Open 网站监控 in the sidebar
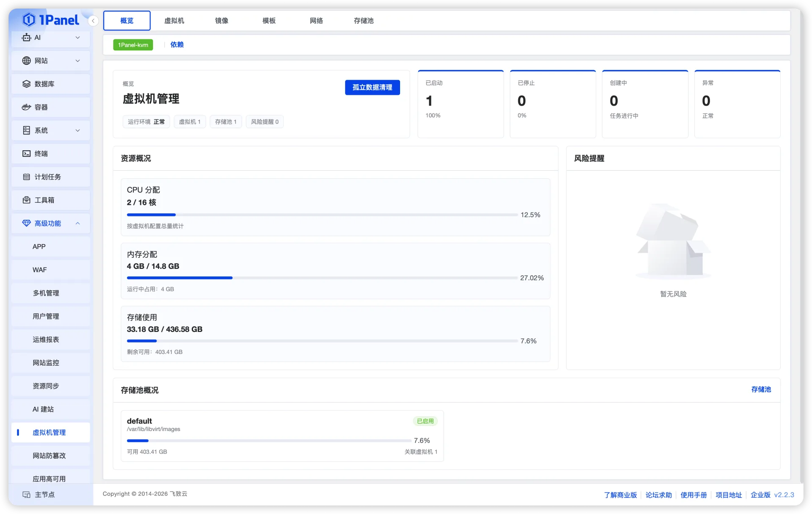 (50, 363)
